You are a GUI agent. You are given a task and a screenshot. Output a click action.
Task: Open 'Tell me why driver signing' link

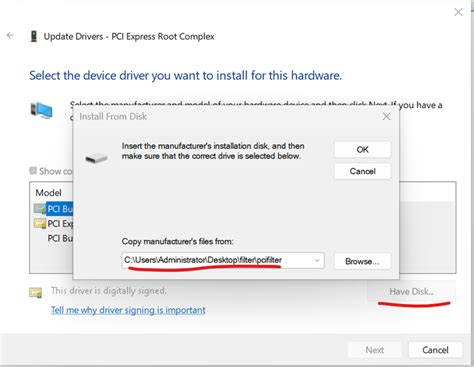[128, 310]
